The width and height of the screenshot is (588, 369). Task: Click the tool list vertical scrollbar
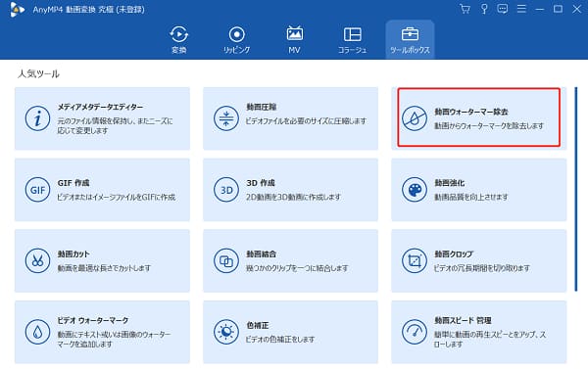click(576, 189)
